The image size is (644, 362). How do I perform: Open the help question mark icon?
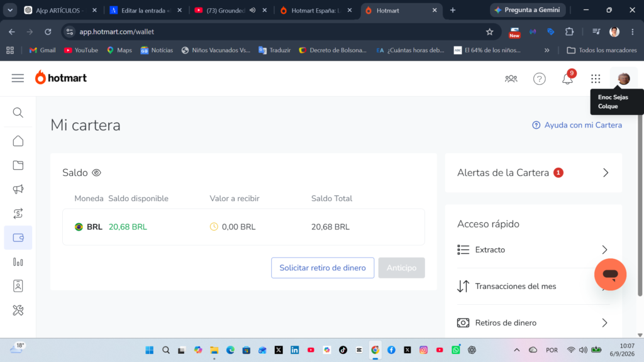click(x=539, y=79)
